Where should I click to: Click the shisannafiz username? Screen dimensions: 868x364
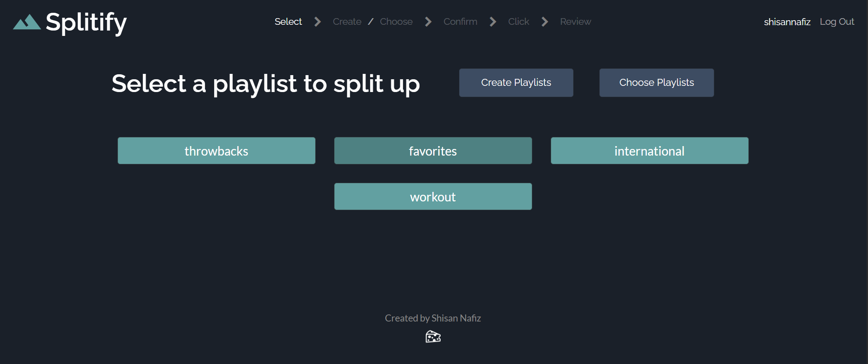tap(787, 21)
